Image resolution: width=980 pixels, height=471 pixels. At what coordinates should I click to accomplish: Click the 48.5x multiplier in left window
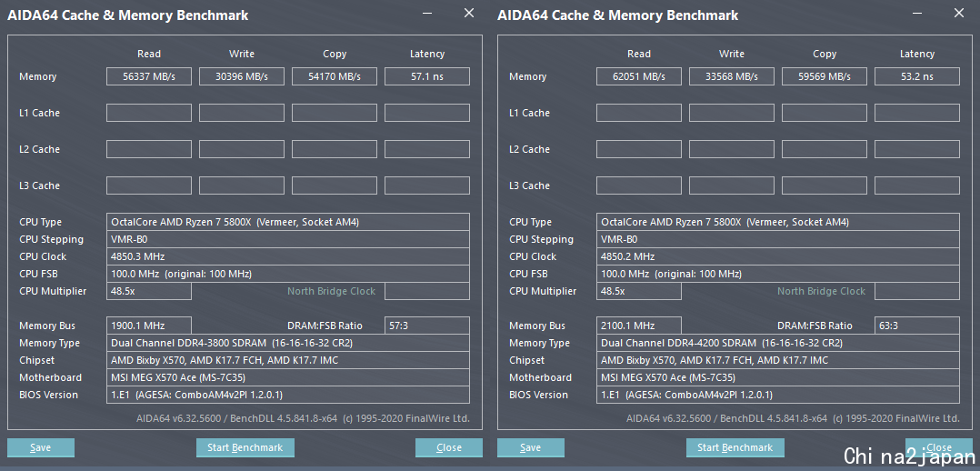(149, 291)
